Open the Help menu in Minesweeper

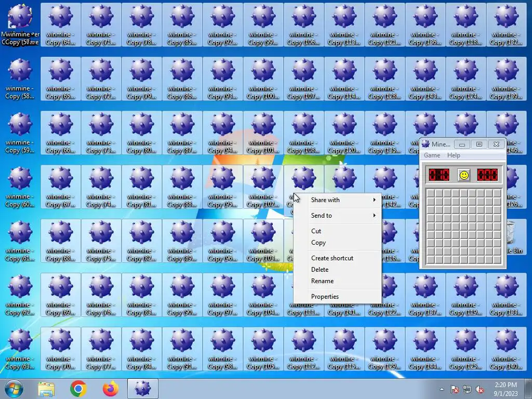pos(454,155)
